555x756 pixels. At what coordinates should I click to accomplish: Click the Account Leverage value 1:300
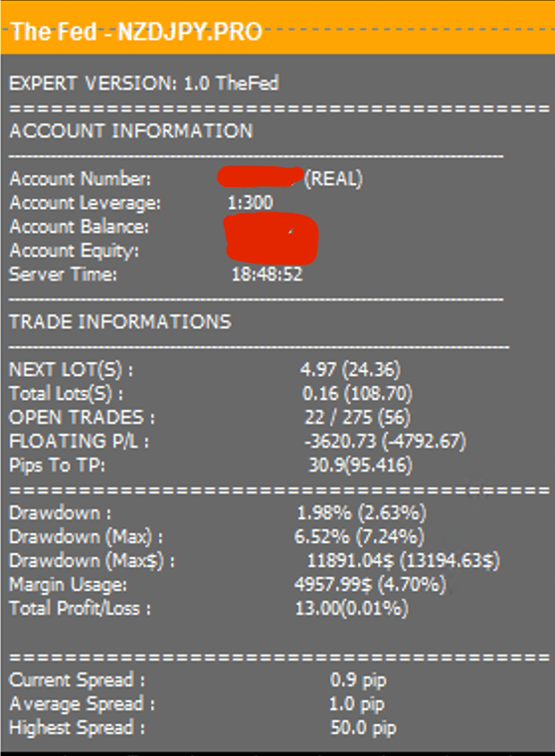coord(251,203)
